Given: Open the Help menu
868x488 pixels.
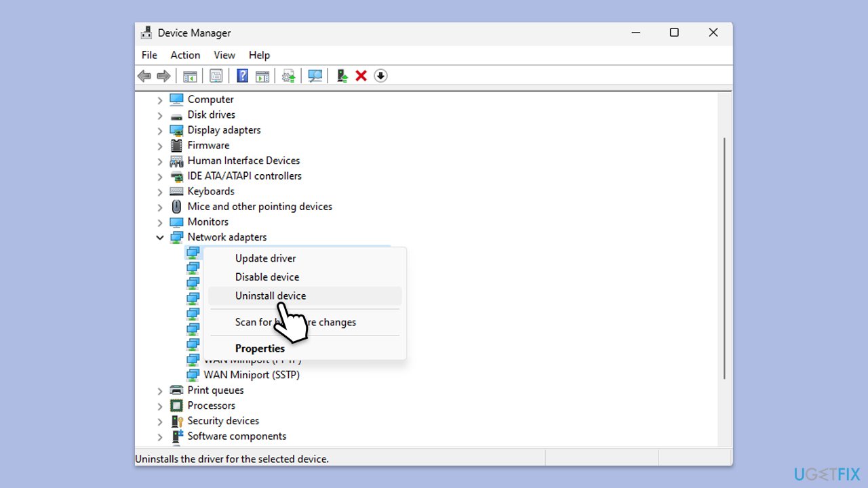Looking at the screenshot, I should click(x=259, y=55).
